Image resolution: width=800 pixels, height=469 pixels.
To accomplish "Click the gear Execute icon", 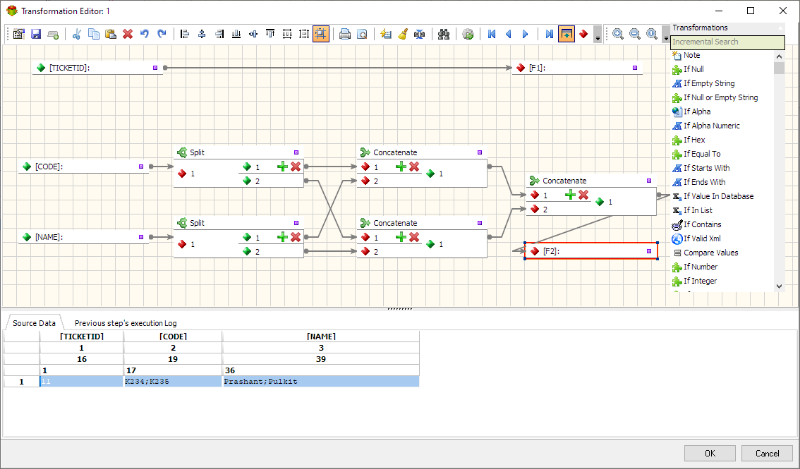I will (x=468, y=34).
